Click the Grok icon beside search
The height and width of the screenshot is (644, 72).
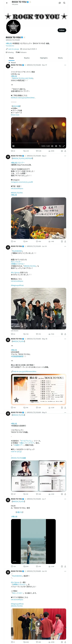[x=60, y=3]
